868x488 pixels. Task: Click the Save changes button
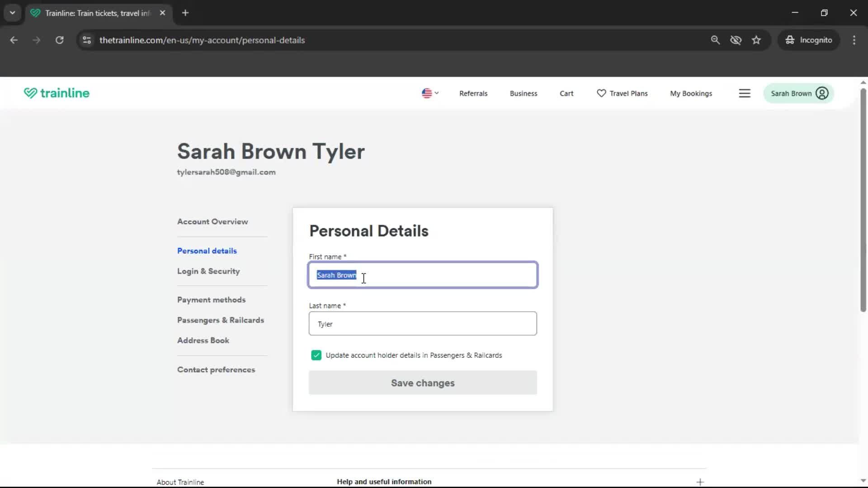point(422,383)
